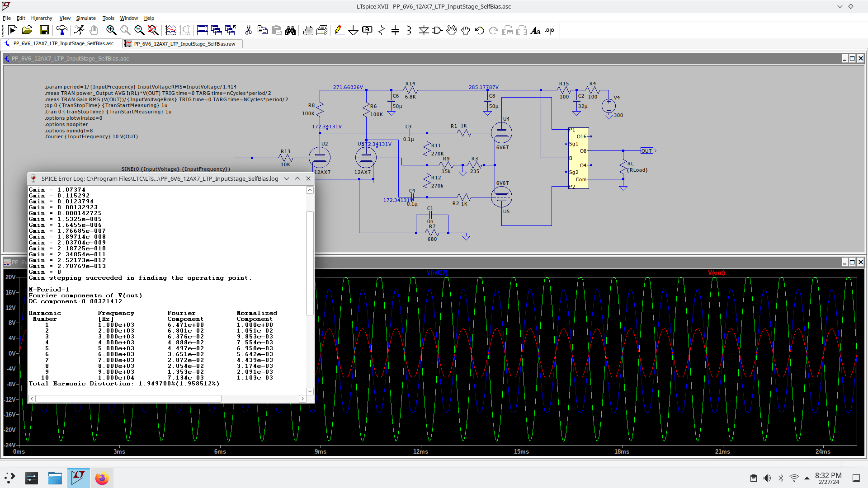Collapse the error log with the down chevron
868x488 pixels.
(x=287, y=178)
